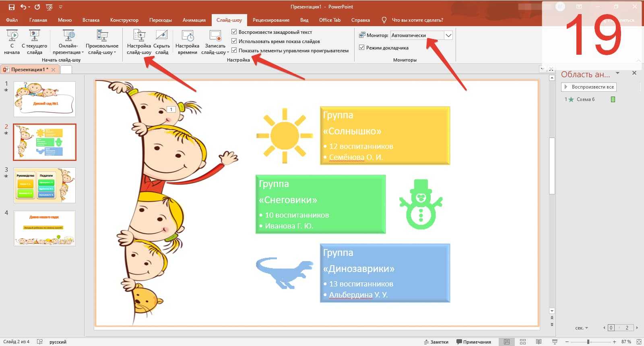Switch to the Вставка tab
The width and height of the screenshot is (644, 346).
click(x=91, y=20)
